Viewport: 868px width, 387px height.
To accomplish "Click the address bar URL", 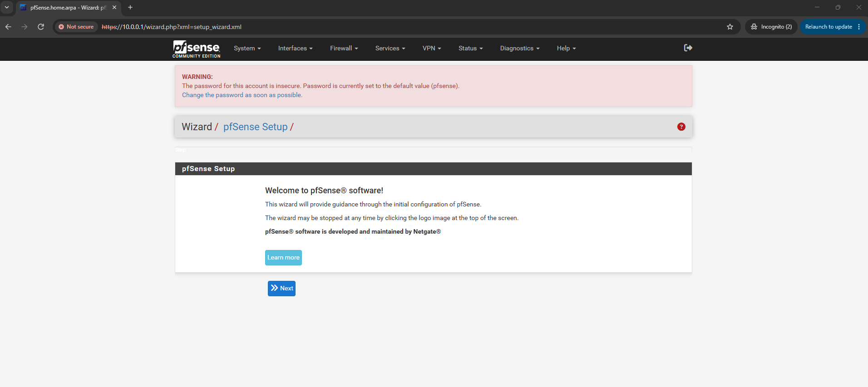I will click(172, 27).
